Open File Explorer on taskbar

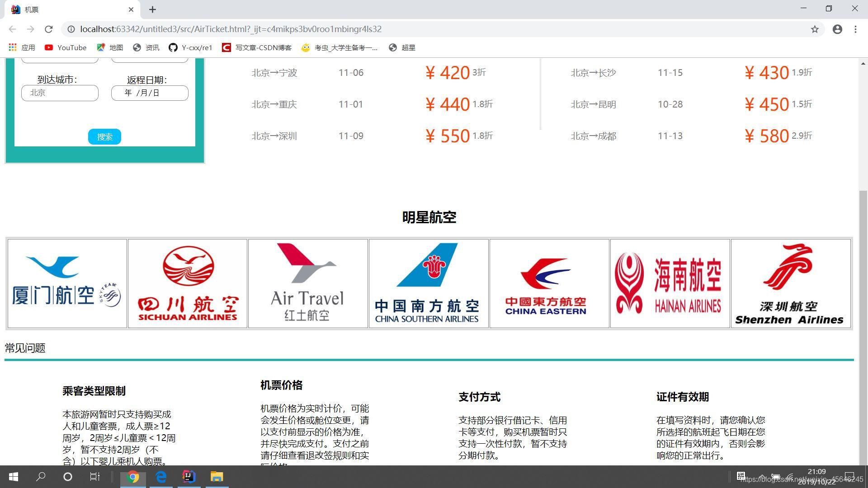pos(217,477)
